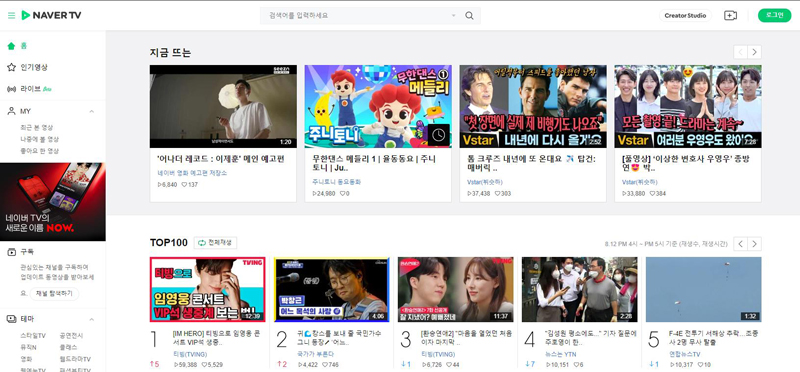Open the 스타일TV theme
Viewport: 800px width, 372px height.
coord(33,336)
